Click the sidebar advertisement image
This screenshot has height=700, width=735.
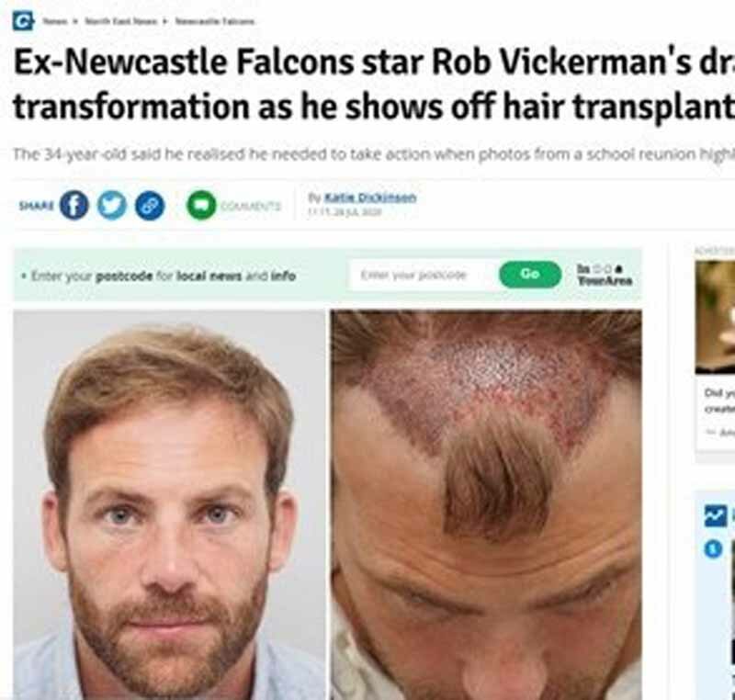click(x=716, y=317)
